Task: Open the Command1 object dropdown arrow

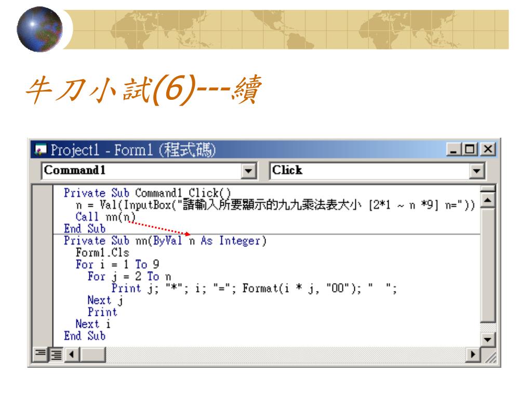Action: (x=248, y=170)
